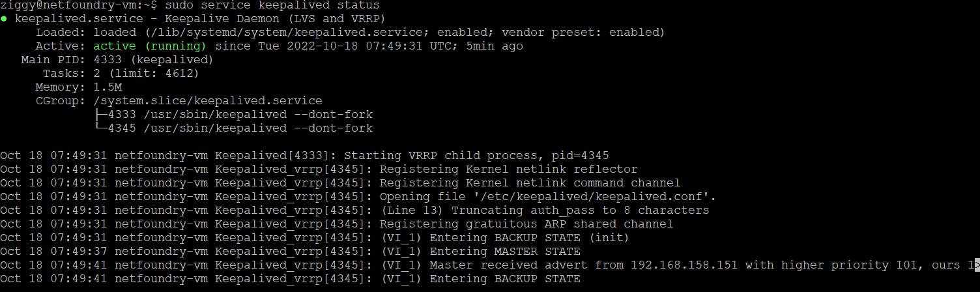Click the ziggy@netfoundry-vm prompt

[x=76, y=5]
